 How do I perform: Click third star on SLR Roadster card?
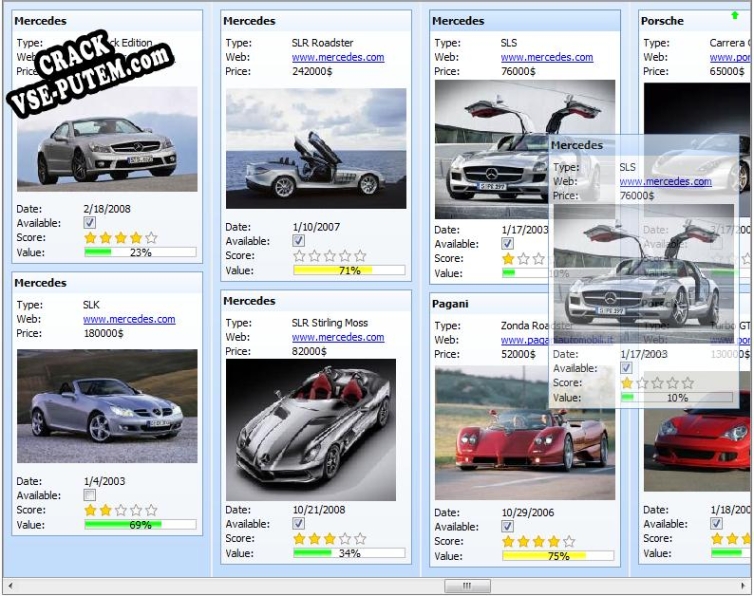pyautogui.click(x=330, y=256)
